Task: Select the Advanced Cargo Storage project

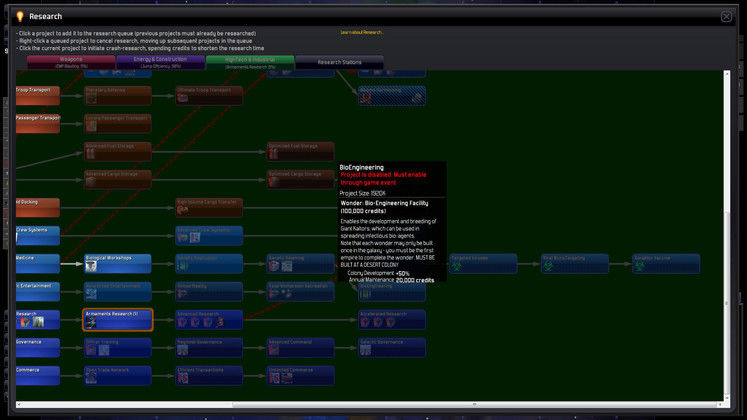Action: pyautogui.click(x=118, y=180)
